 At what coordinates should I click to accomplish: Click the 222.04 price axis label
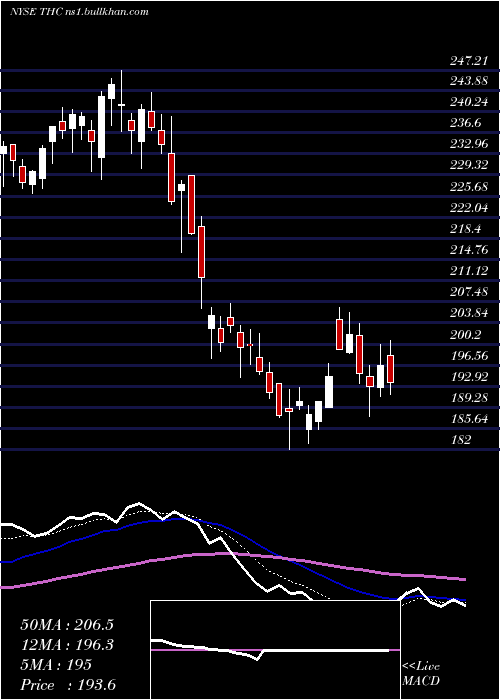pyautogui.click(x=469, y=208)
